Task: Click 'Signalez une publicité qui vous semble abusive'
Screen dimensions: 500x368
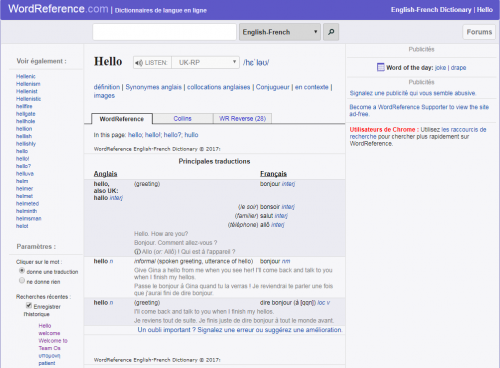Action: click(x=413, y=93)
